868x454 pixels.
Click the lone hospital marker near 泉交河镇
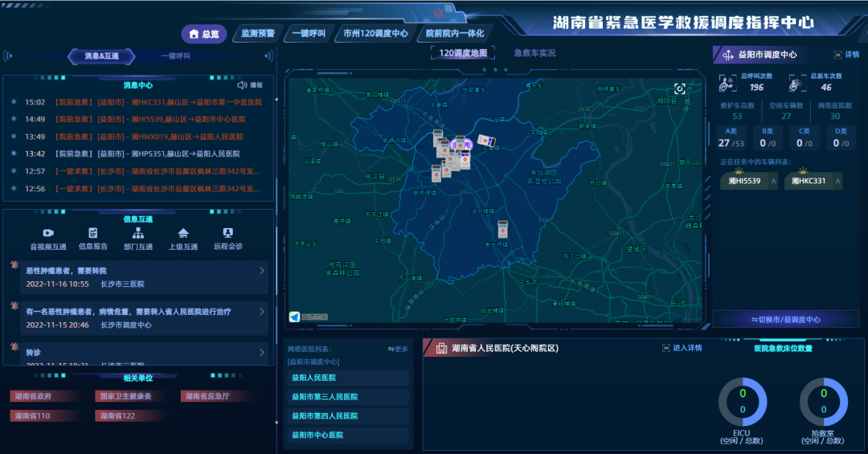pyautogui.click(x=502, y=229)
